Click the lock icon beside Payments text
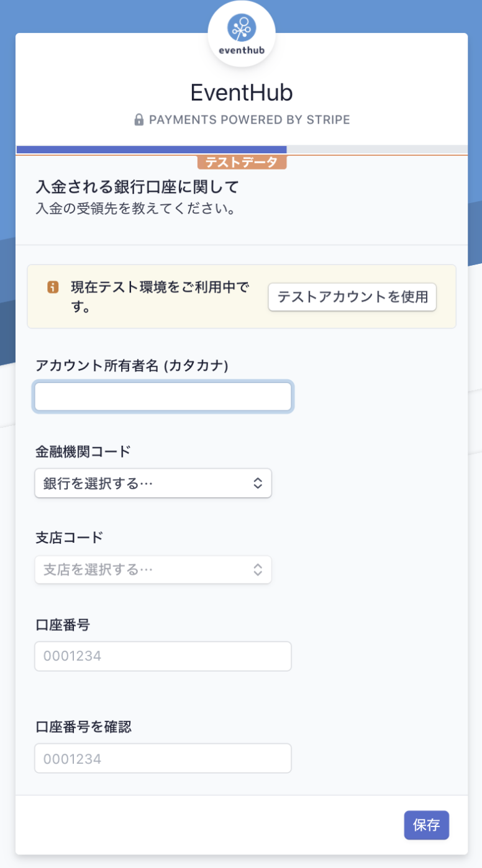 139,120
